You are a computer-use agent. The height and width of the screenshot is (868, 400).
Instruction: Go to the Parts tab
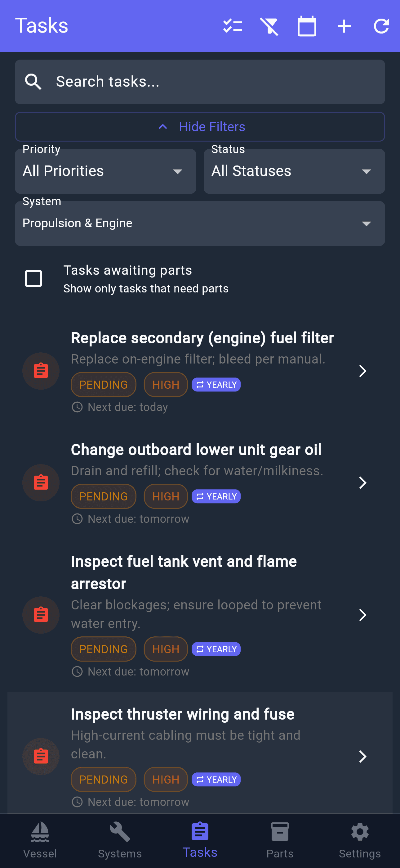click(x=280, y=840)
